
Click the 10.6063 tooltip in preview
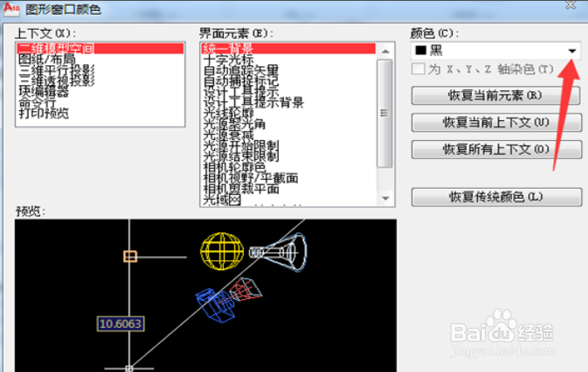coord(120,324)
